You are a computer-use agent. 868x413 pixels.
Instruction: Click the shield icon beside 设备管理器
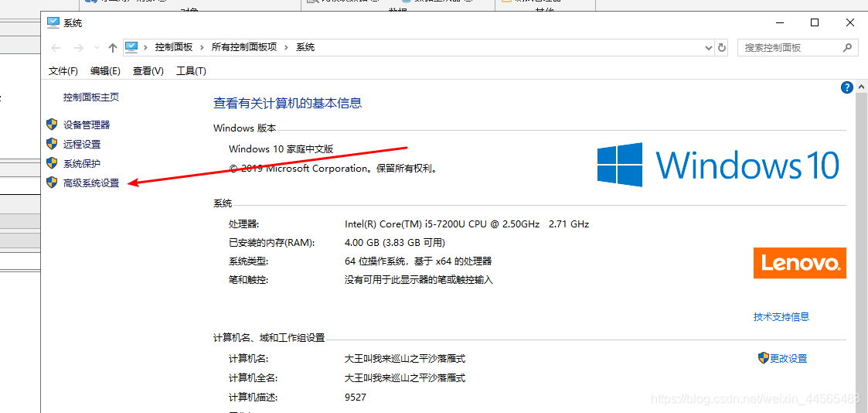tap(52, 125)
